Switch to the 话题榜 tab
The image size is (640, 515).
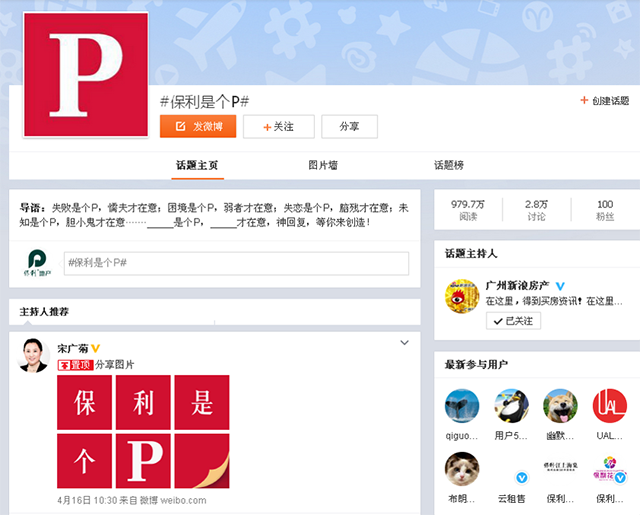point(449,165)
